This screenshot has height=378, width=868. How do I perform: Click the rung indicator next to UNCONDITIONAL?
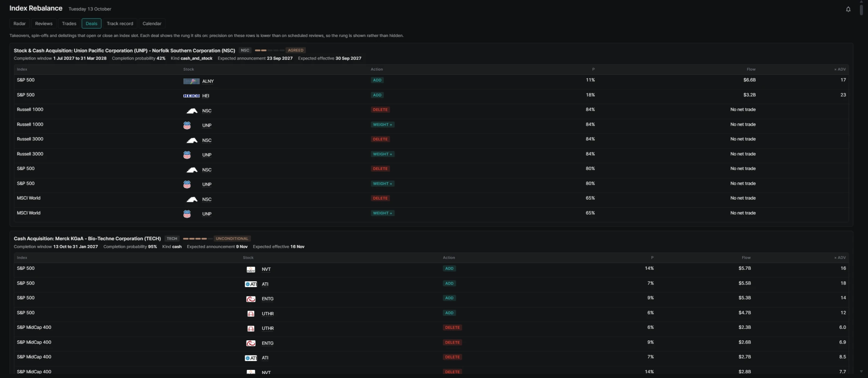coord(198,239)
